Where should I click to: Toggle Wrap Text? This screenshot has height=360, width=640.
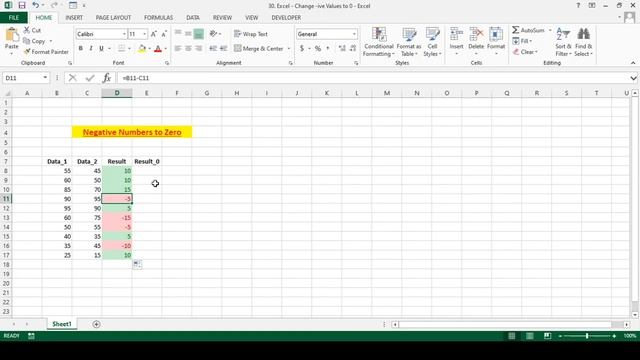[x=251, y=34]
